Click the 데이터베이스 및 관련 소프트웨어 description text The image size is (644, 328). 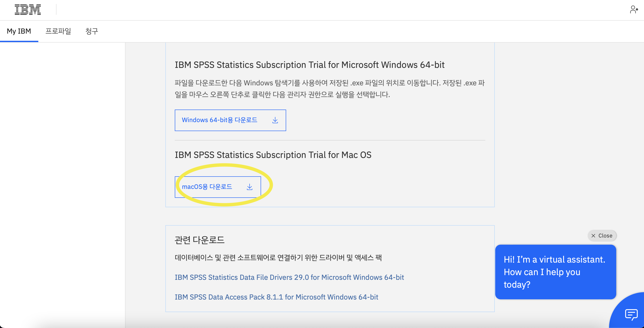click(278, 257)
